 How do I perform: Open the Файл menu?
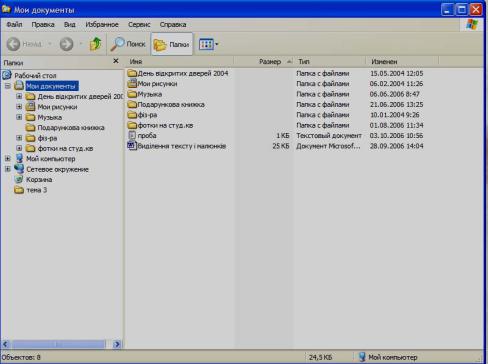pyautogui.click(x=14, y=25)
